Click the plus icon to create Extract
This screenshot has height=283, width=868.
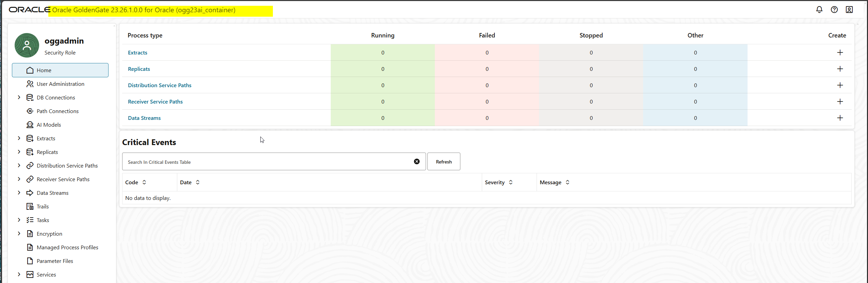click(x=840, y=52)
